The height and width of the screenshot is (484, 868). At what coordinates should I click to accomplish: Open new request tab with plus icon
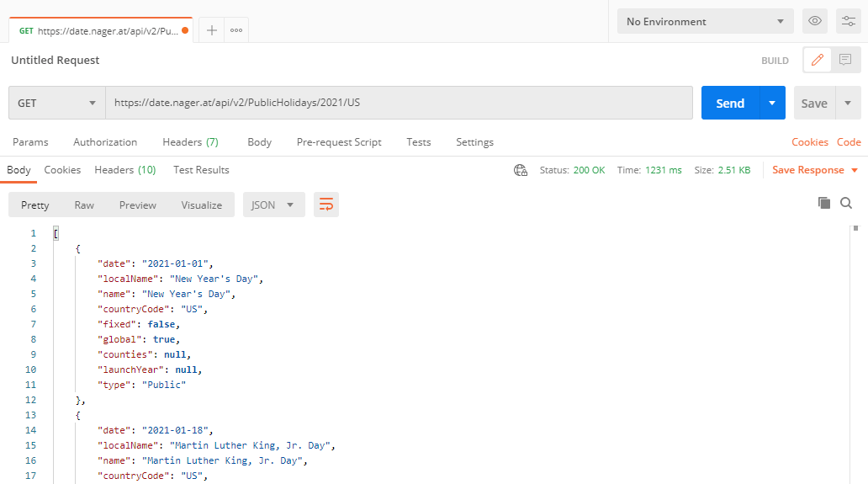212,30
